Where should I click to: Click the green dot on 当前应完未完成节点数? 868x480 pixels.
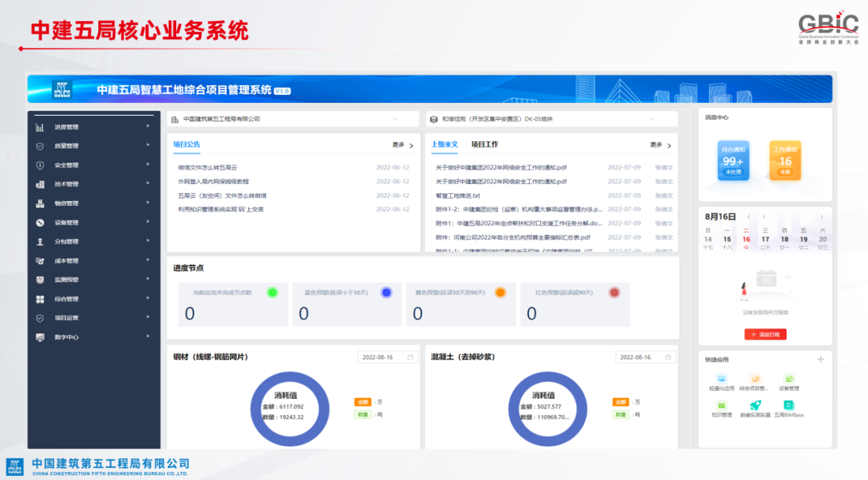tap(272, 293)
